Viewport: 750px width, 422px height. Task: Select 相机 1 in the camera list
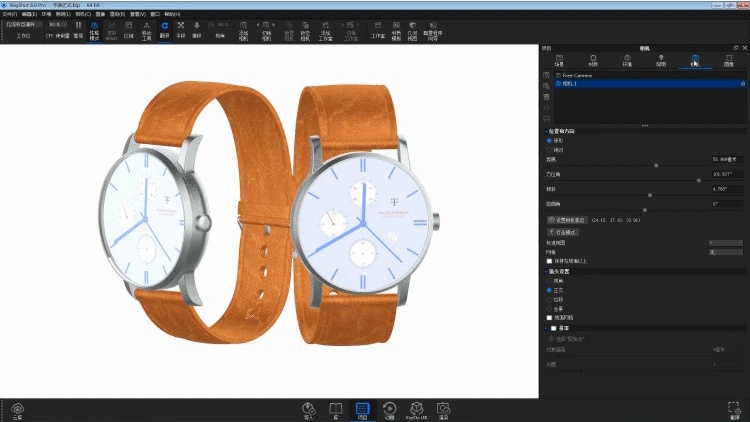[x=651, y=84]
